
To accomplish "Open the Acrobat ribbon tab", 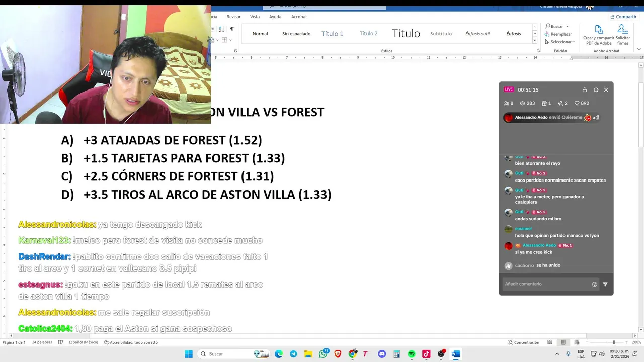I will pyautogui.click(x=299, y=17).
